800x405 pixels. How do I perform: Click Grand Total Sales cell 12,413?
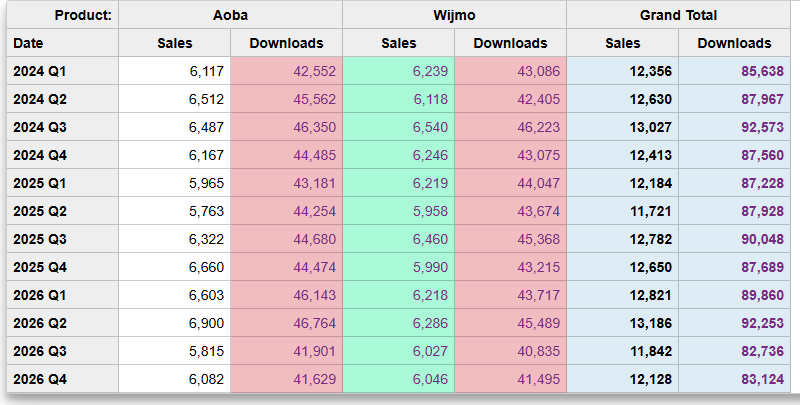pyautogui.click(x=622, y=155)
